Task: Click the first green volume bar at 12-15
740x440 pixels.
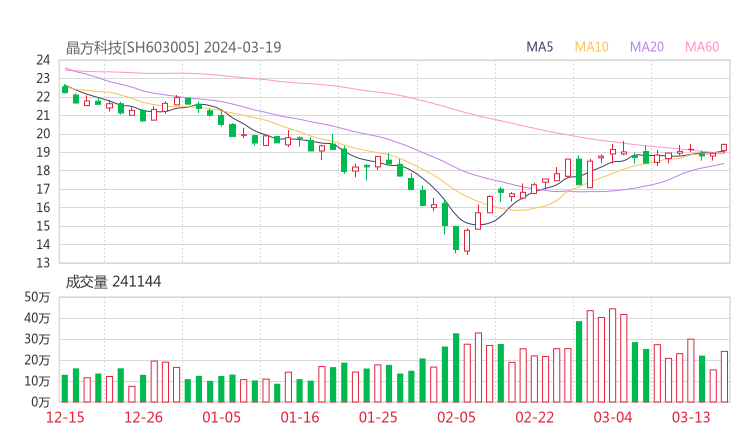Action: click(x=65, y=389)
